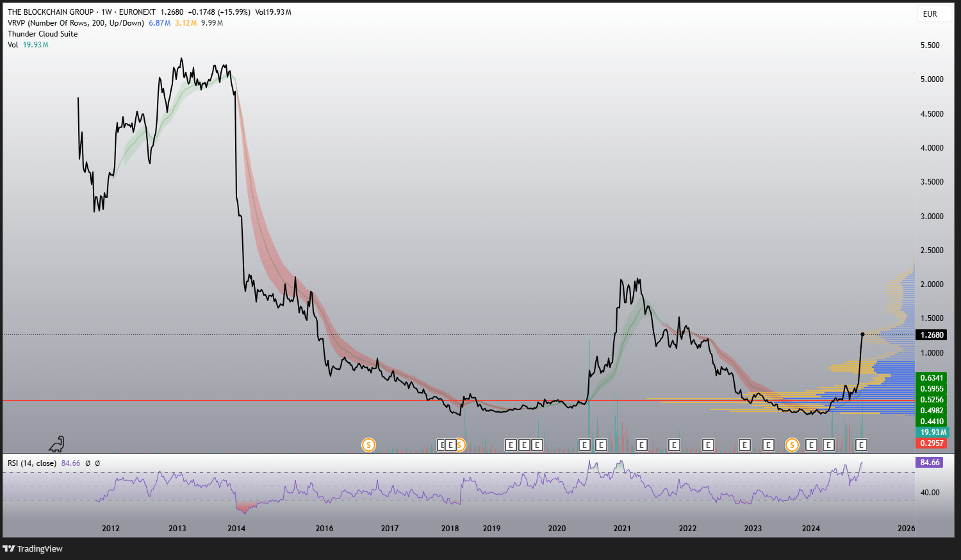Select the RSI (14, close) legend
This screenshot has height=560, width=961.
(32, 463)
